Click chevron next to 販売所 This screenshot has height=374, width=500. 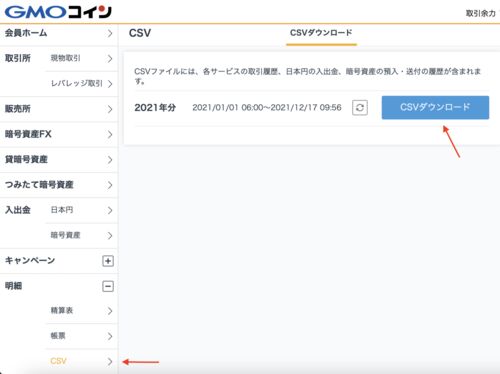[110, 109]
